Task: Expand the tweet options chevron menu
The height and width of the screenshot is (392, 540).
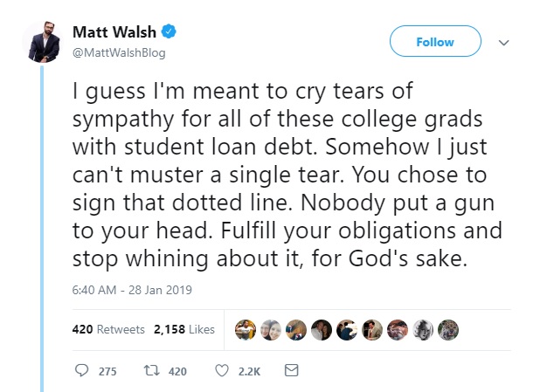Action: click(x=504, y=42)
